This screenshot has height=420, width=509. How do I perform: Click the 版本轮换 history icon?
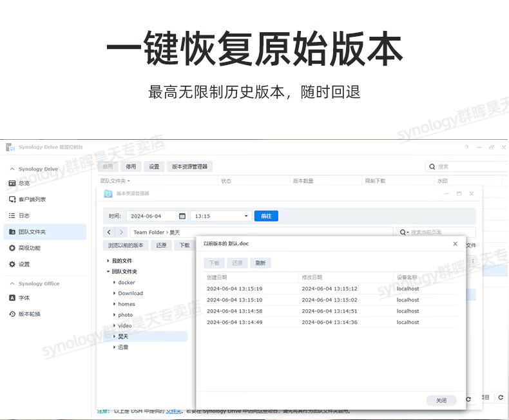[12, 314]
